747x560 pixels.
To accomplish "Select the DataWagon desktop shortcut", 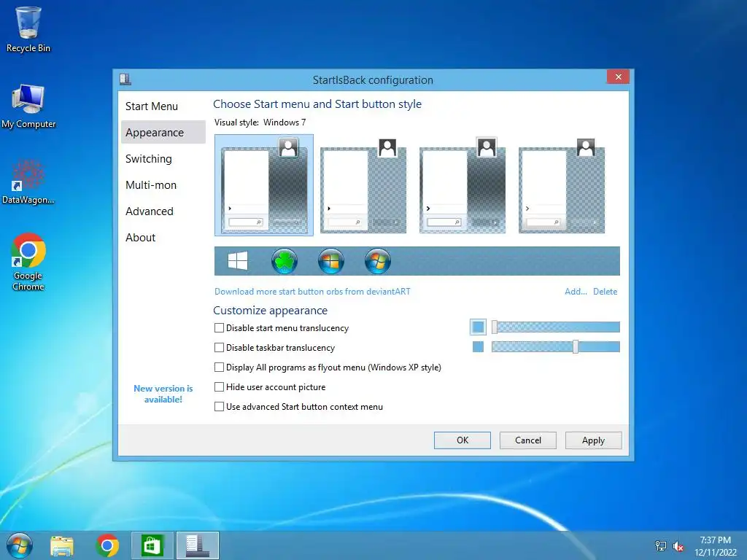I will click(28, 182).
